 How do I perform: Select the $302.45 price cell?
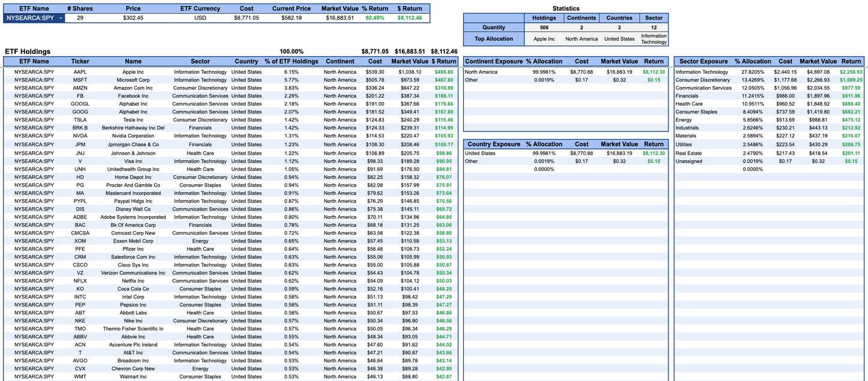[133, 18]
